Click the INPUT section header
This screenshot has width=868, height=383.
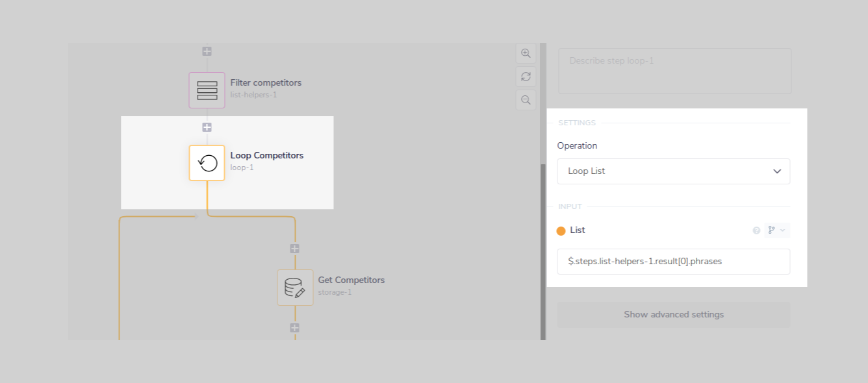coord(570,206)
